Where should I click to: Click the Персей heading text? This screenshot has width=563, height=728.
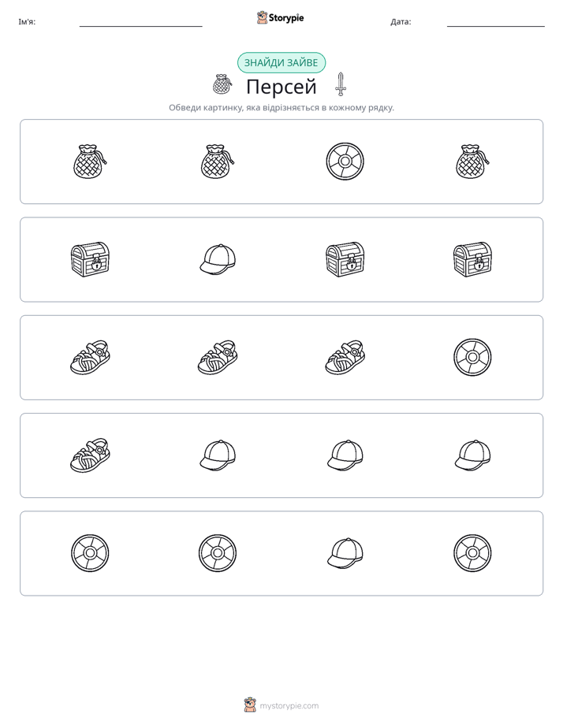[281, 87]
